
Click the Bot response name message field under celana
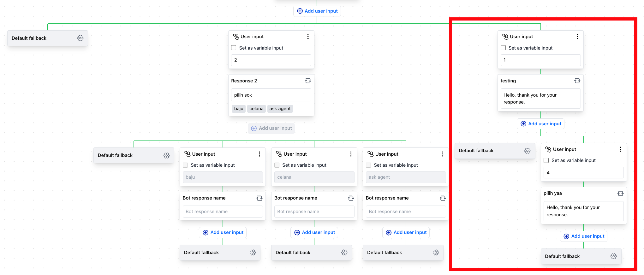coord(314,212)
